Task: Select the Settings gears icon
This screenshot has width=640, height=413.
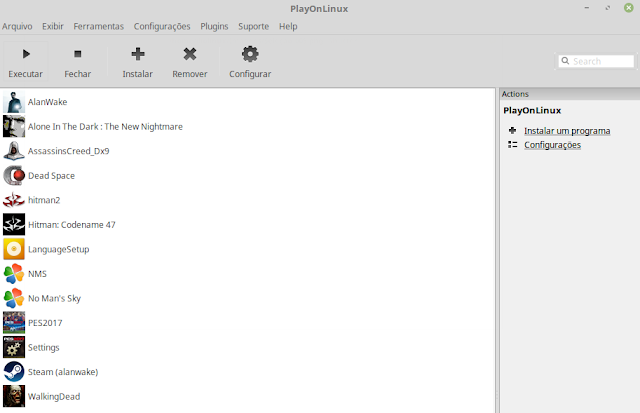Action: pyautogui.click(x=14, y=347)
